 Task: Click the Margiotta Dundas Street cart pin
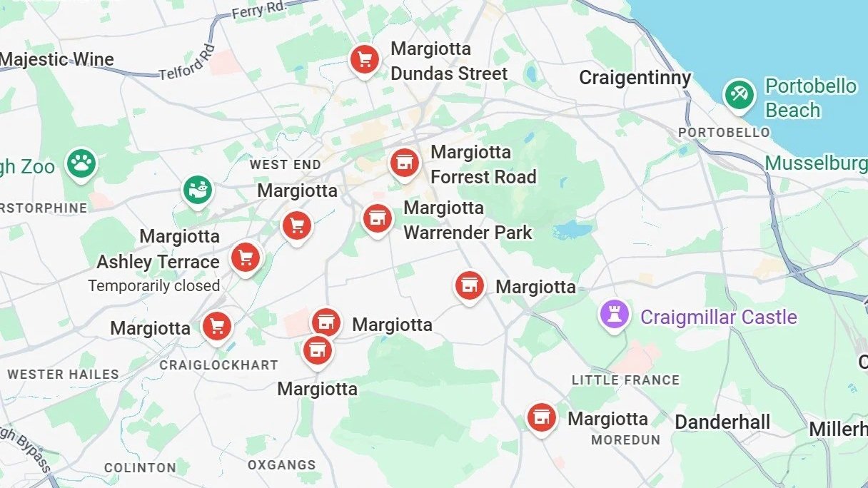pyautogui.click(x=365, y=60)
